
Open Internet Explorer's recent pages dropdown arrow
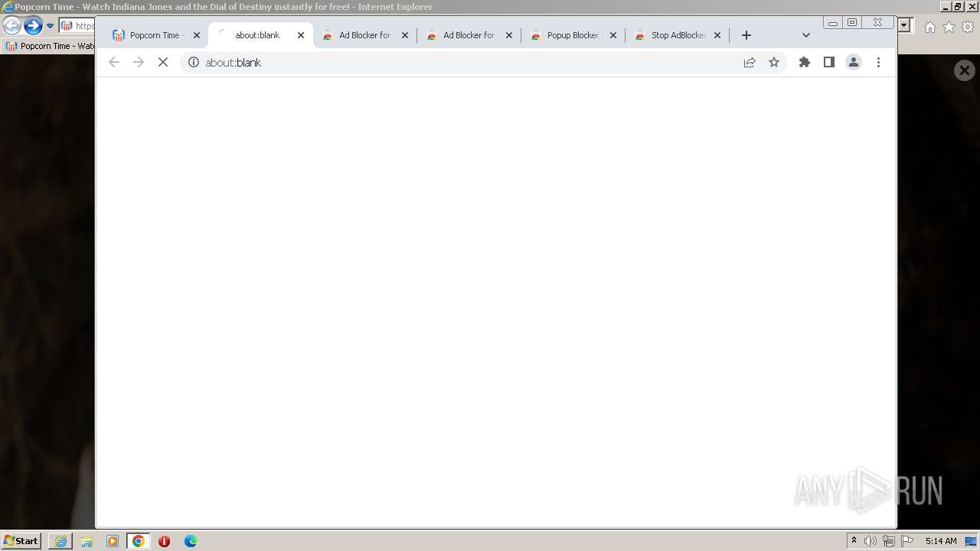[50, 26]
